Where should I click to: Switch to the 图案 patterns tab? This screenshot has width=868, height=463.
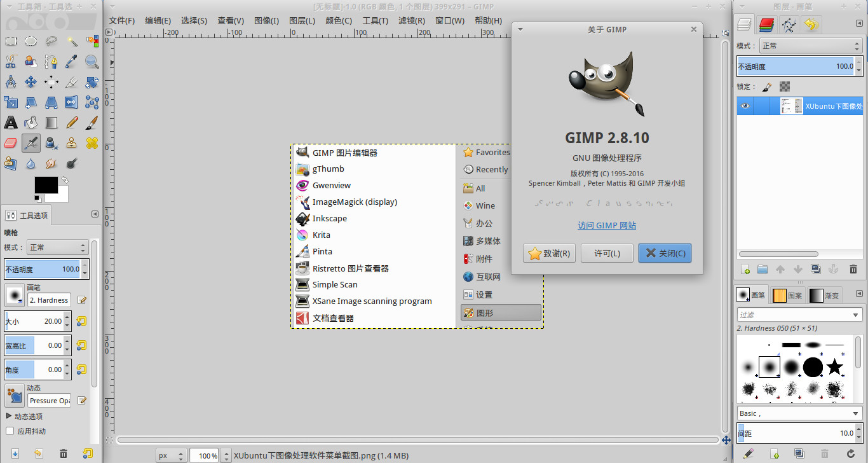[x=788, y=295]
